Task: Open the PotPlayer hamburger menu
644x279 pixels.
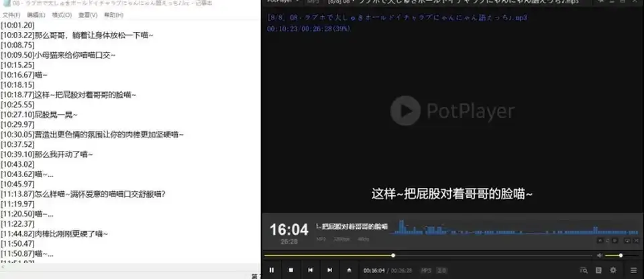Action: pos(633,270)
